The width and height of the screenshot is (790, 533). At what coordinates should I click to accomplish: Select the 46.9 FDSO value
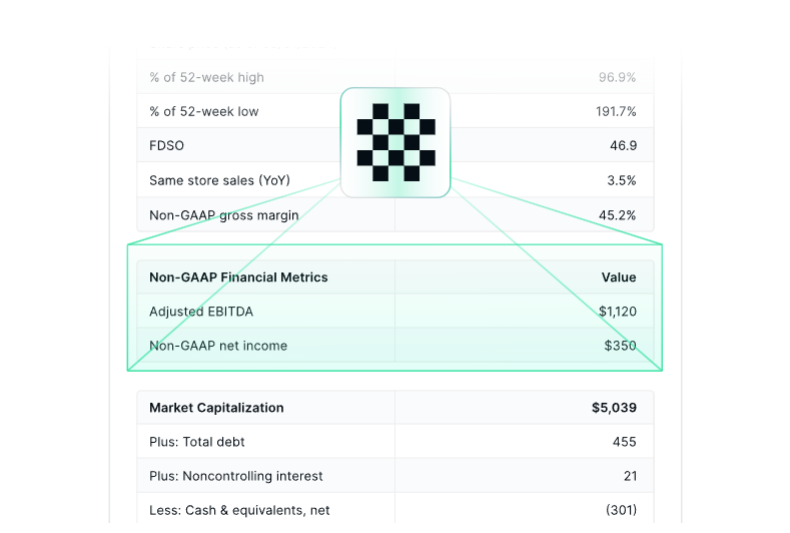623,146
